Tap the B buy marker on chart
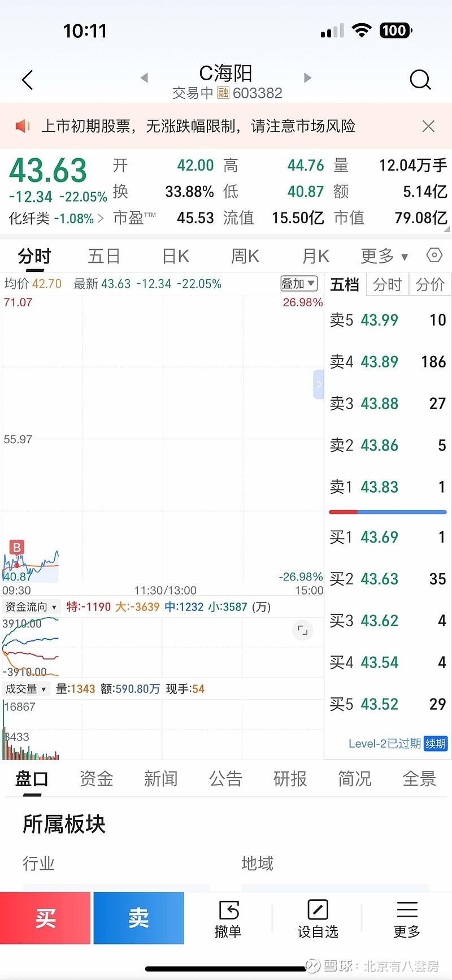 pos(17,547)
